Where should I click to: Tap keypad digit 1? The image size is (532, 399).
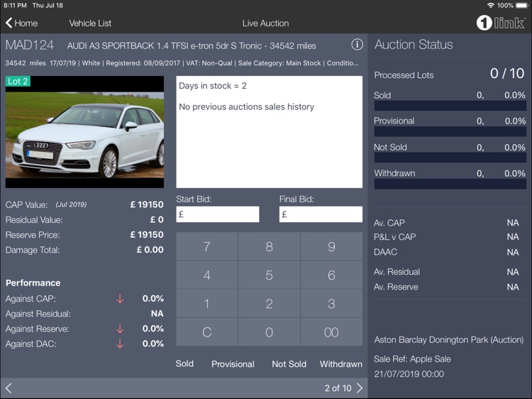[x=207, y=304]
